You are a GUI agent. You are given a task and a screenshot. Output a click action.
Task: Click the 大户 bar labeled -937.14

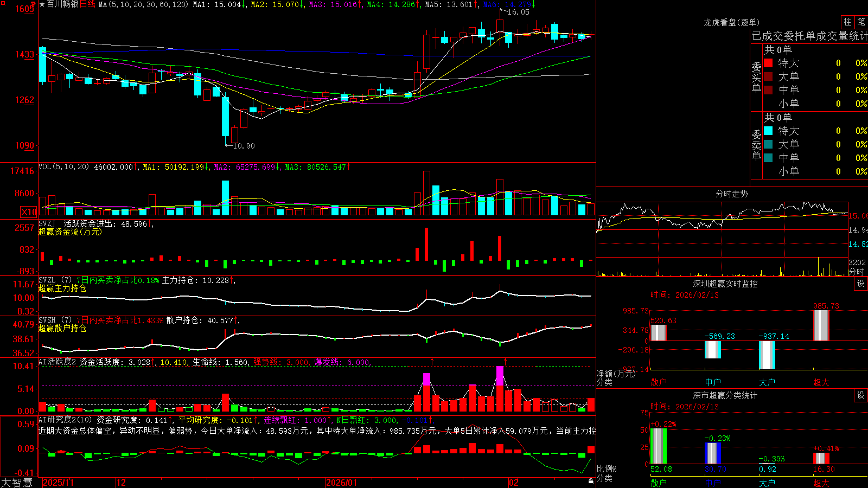coord(767,355)
